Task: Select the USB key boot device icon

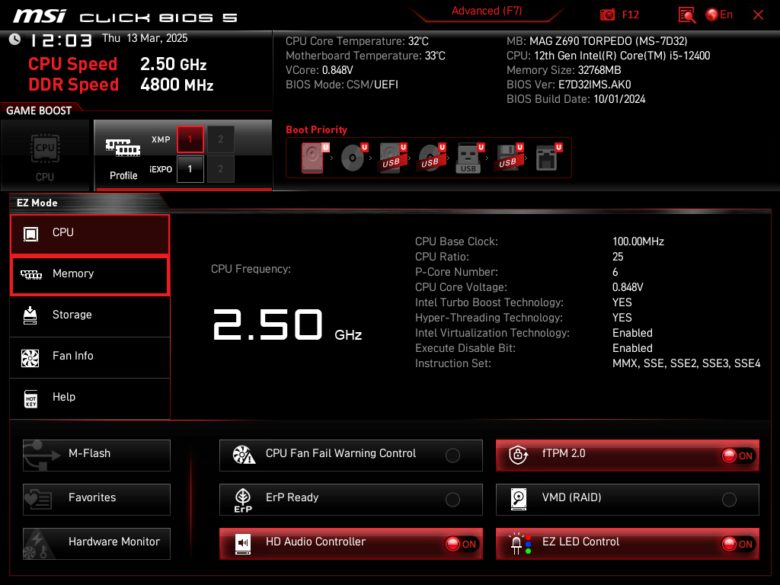Action: 470,157
